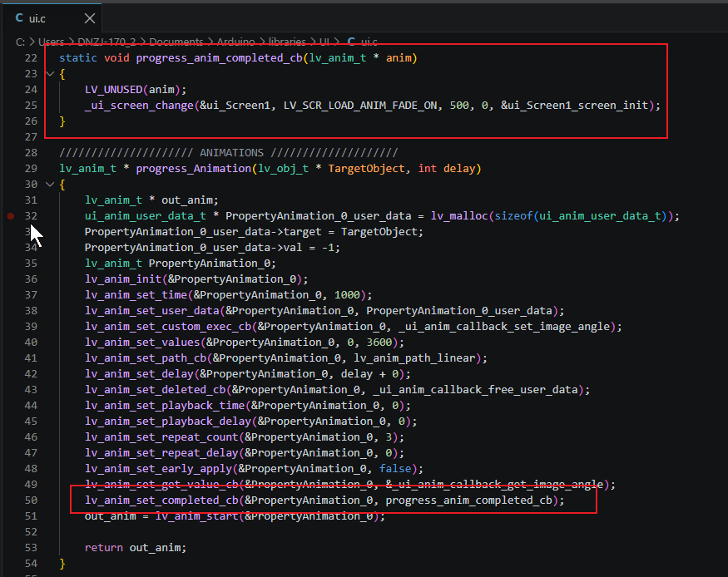
Task: Open the Documents breadcrumb segment
Action: click(x=176, y=42)
